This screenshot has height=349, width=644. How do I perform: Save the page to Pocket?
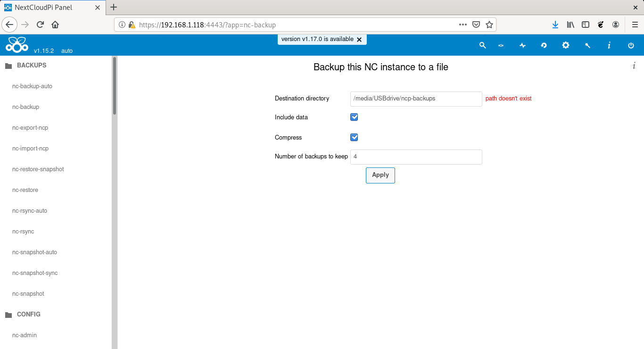[x=476, y=25]
